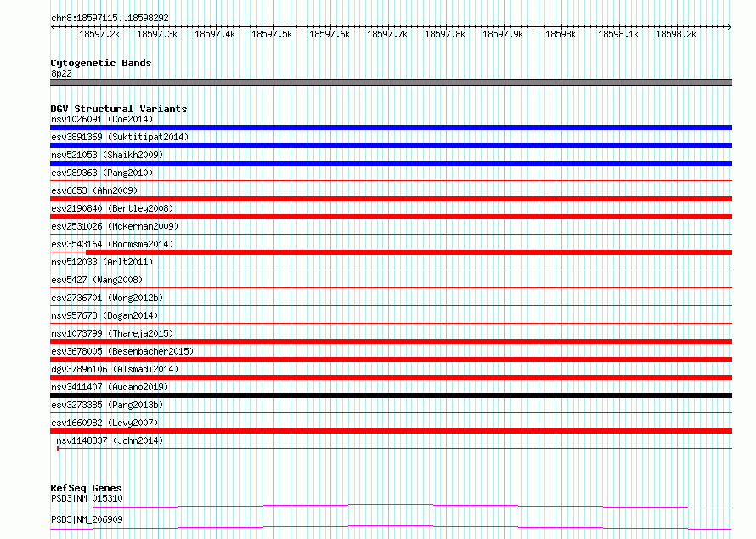The image size is (756, 539).
Task: Click the chr8:18597115..18598292 position label
Action: pos(110,18)
